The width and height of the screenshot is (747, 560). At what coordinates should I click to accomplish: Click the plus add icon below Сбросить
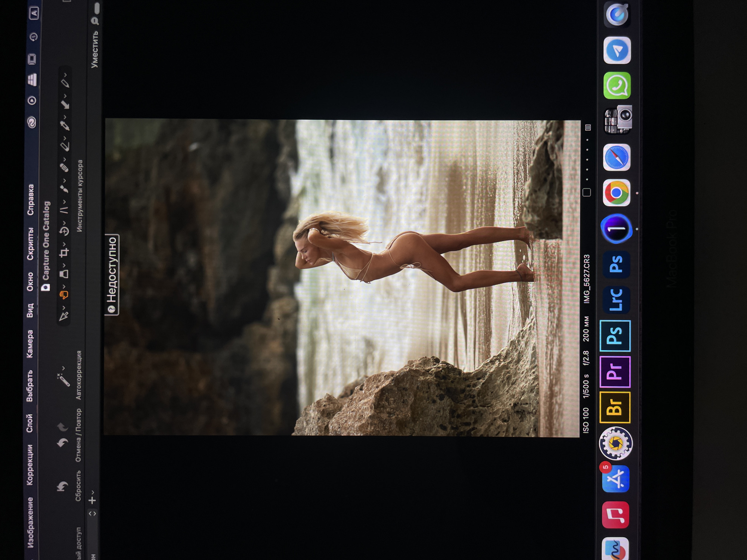click(92, 500)
